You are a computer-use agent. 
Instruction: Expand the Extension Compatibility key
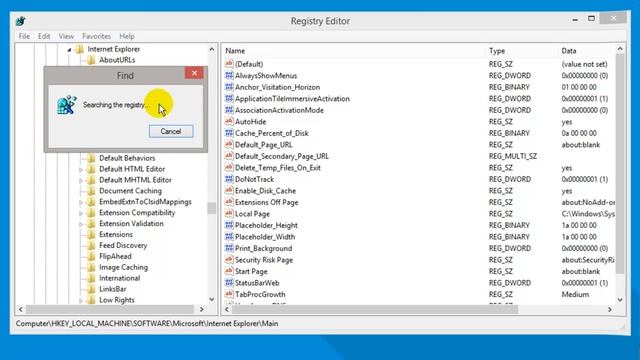pos(81,213)
